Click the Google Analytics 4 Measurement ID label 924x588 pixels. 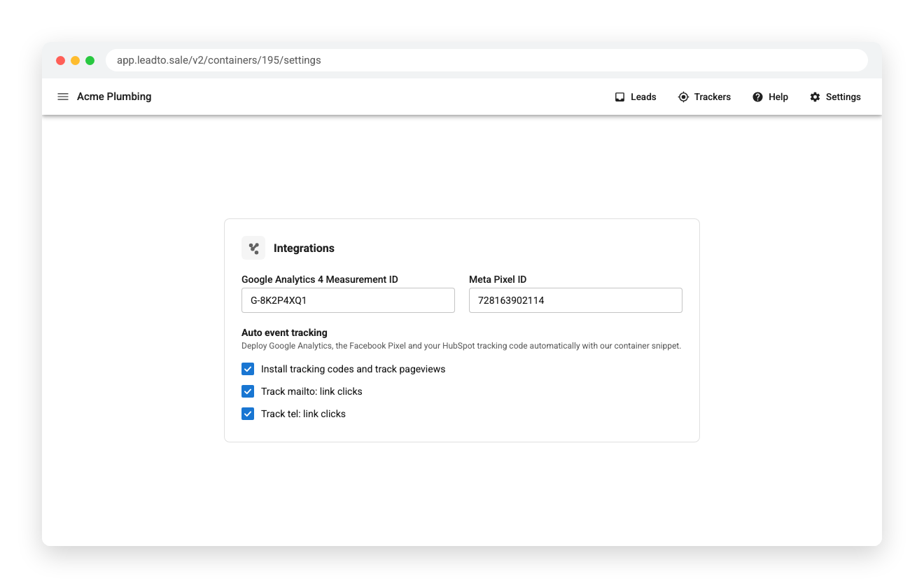pos(320,279)
